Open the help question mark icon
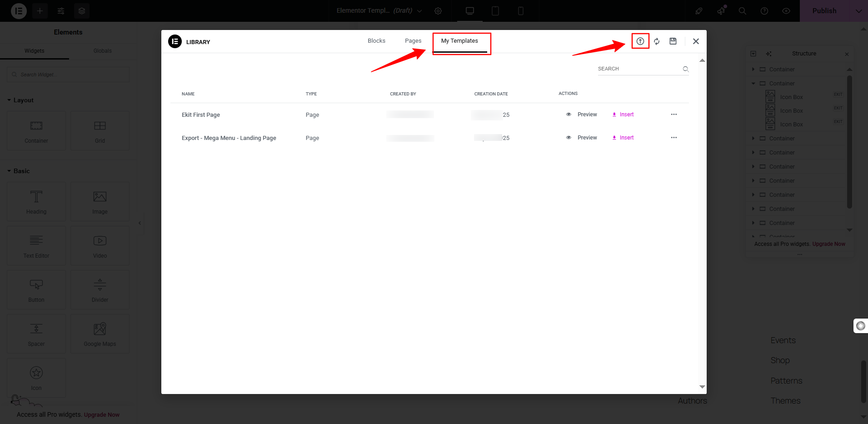The height and width of the screenshot is (424, 868). coord(764,11)
